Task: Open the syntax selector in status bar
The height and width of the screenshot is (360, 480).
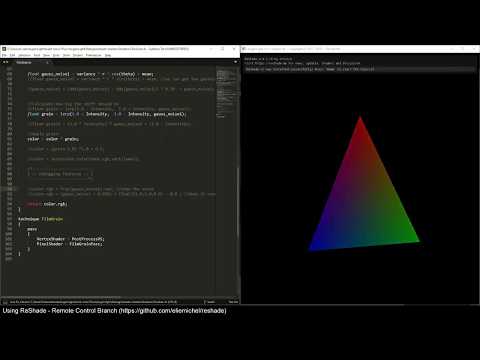Action: pyautogui.click(x=233, y=302)
